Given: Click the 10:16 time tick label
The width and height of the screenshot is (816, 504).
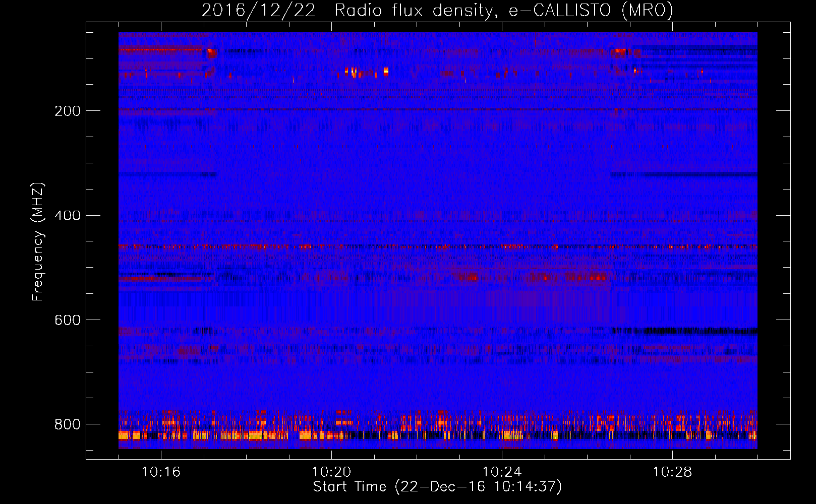Looking at the screenshot, I should coord(161,472).
